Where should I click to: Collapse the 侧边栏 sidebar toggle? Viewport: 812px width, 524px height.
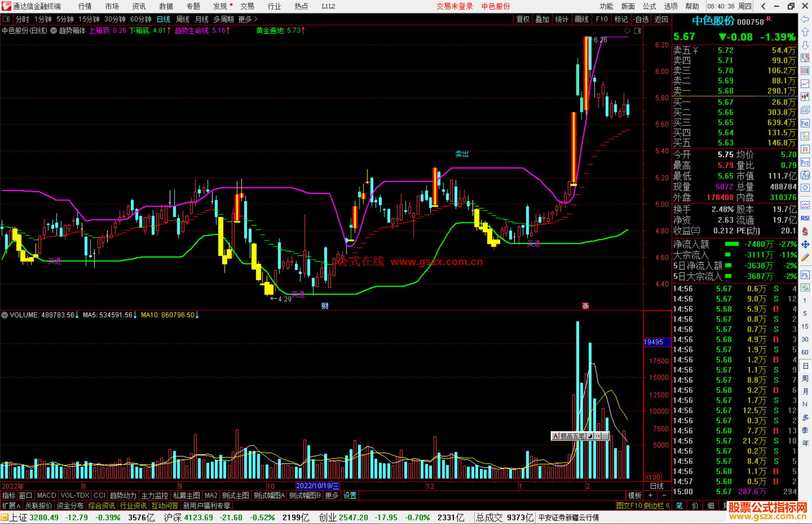(657, 506)
